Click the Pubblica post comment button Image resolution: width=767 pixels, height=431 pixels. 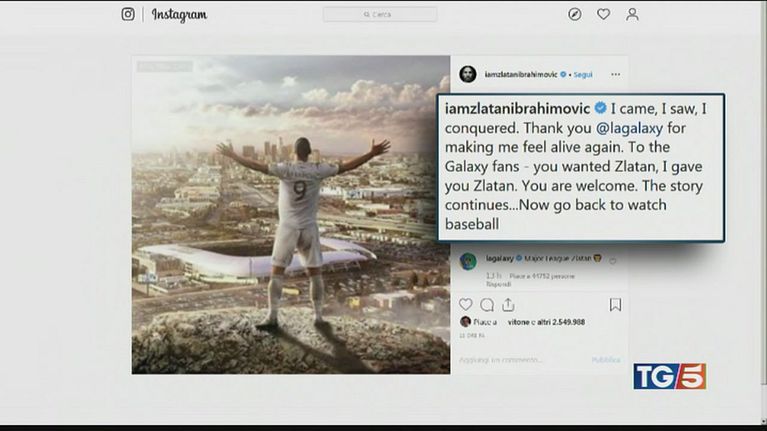[x=606, y=360]
